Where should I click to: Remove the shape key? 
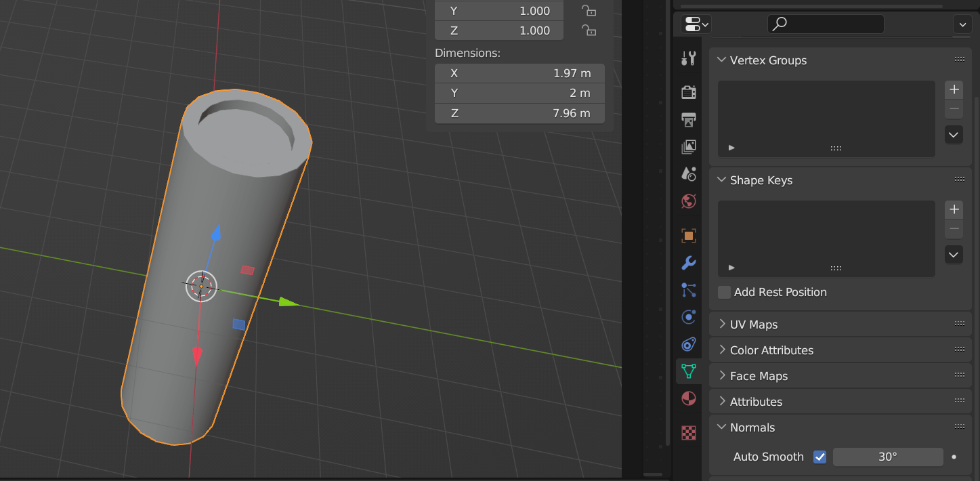point(954,229)
